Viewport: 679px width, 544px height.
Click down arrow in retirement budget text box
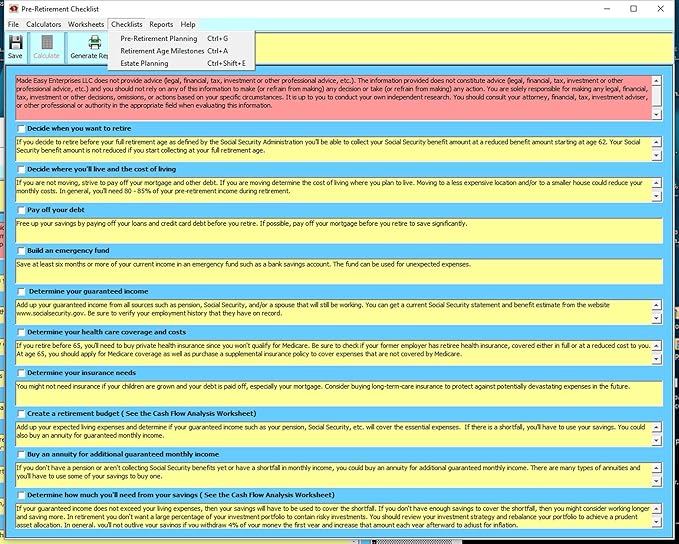click(x=656, y=440)
